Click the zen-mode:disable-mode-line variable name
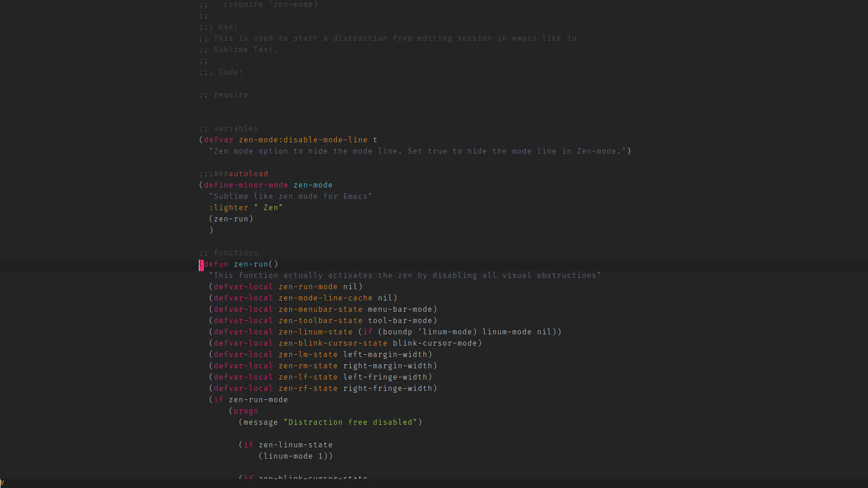This screenshot has height=488, width=868. point(303,140)
